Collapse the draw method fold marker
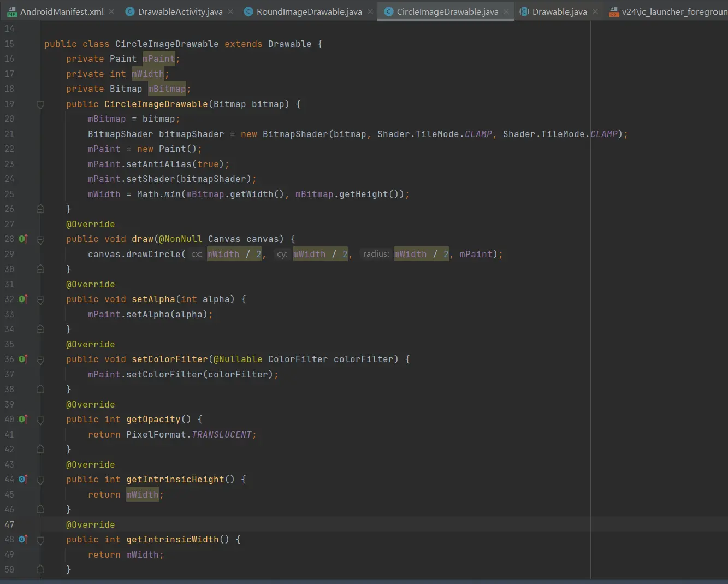Viewport: 728px width, 584px height. point(40,239)
